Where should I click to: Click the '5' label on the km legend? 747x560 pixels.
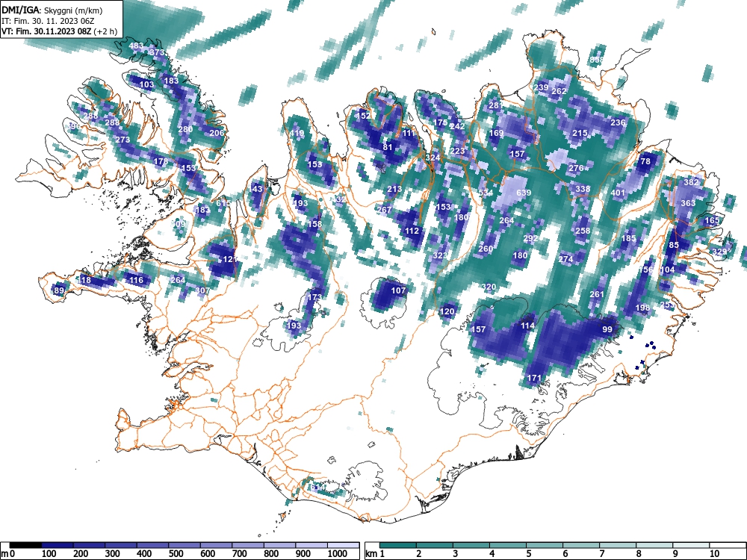pyautogui.click(x=528, y=554)
